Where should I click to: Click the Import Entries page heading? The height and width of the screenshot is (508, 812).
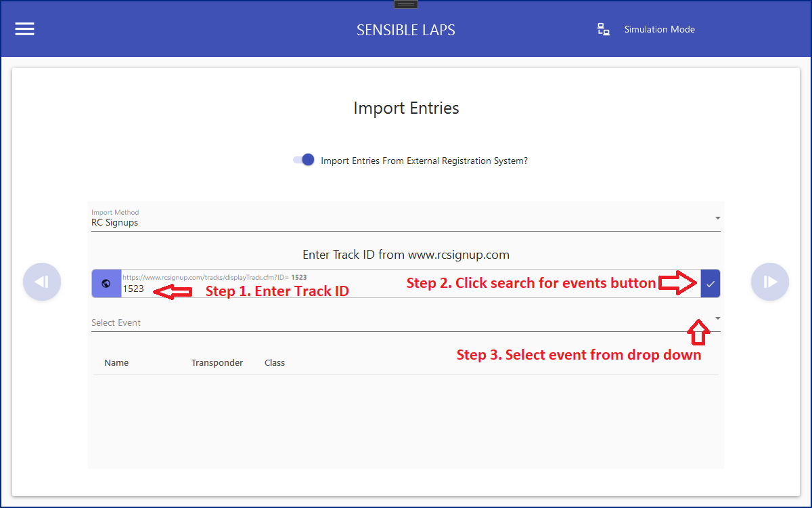coord(406,108)
